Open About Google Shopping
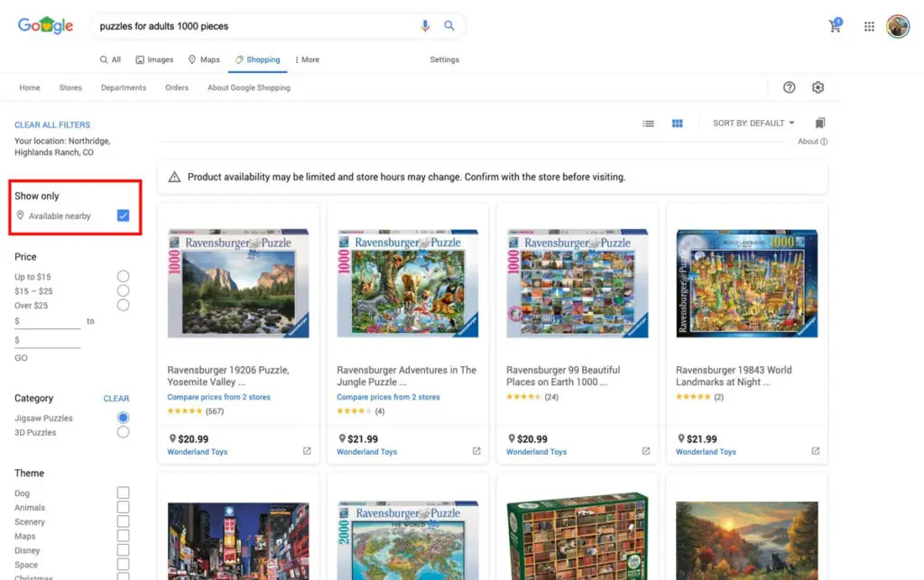The image size is (924, 580). tap(249, 87)
